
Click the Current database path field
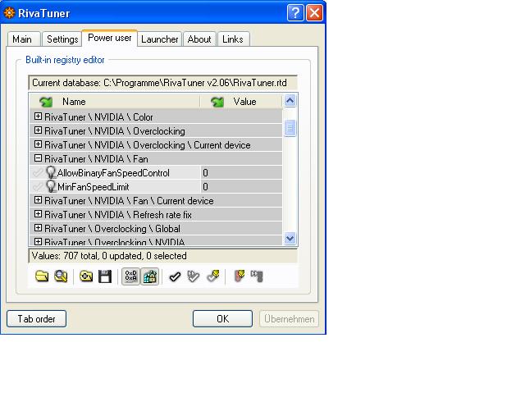[163, 83]
